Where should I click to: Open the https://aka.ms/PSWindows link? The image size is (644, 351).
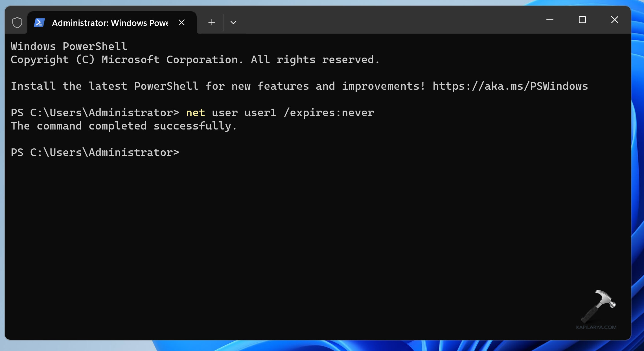coord(510,86)
